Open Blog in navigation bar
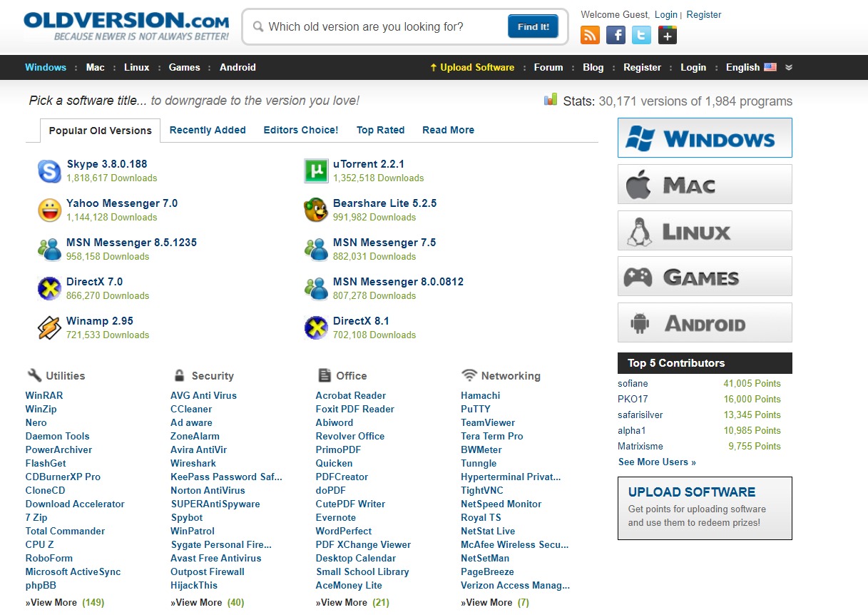Screen dimensions: 868x615 tap(593, 67)
